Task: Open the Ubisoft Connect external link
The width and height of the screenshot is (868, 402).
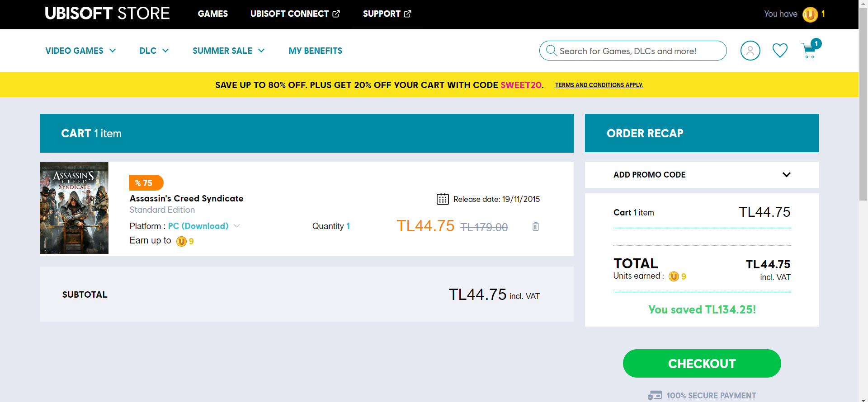Action: 295,14
